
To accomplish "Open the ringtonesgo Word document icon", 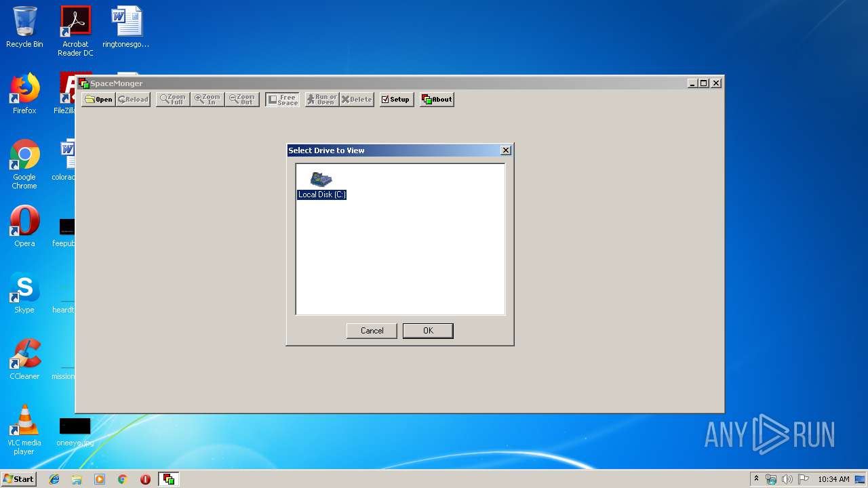I will [126, 27].
